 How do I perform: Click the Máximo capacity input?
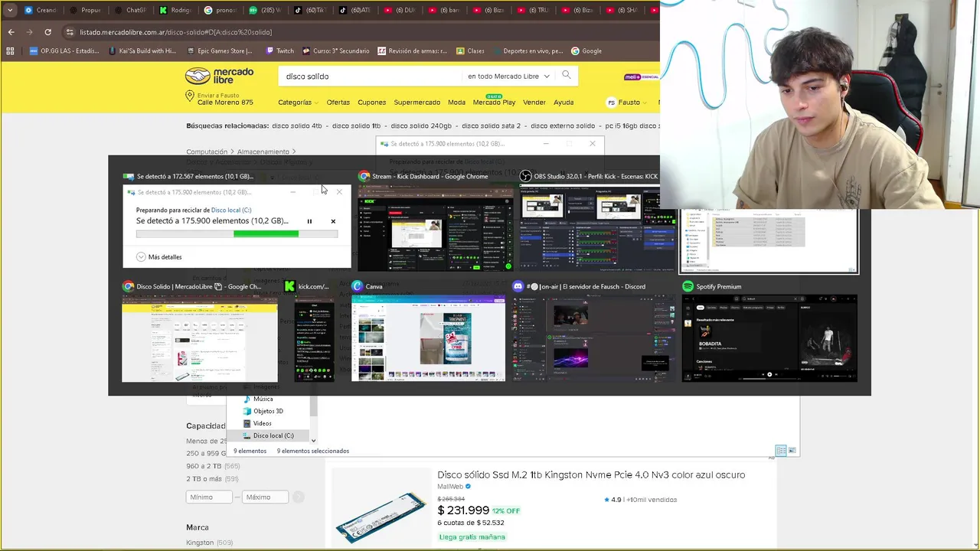tap(266, 497)
